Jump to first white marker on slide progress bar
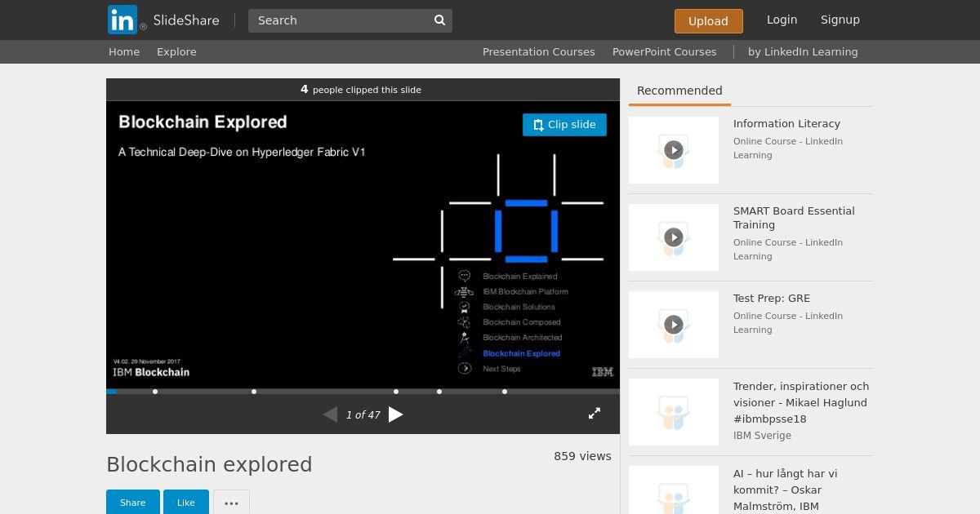 [x=155, y=392]
